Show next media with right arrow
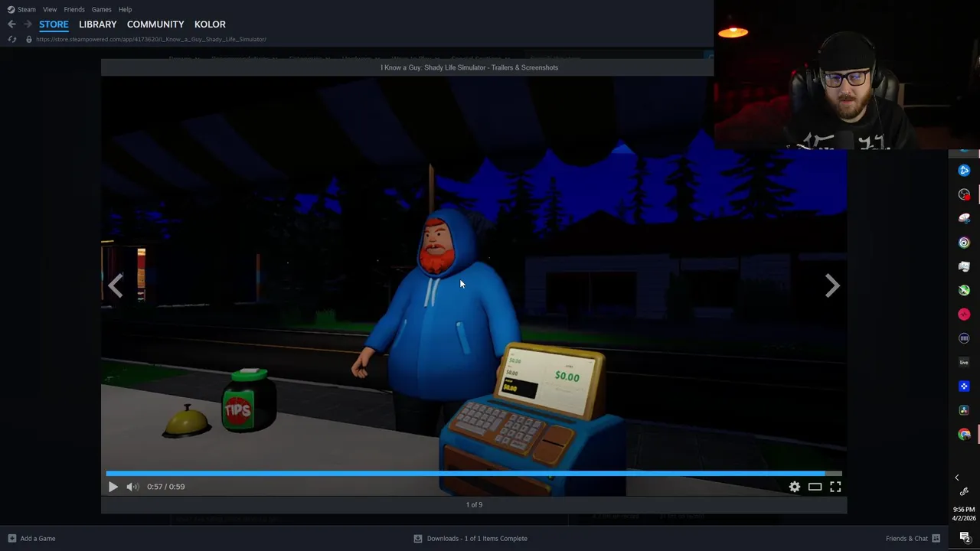Screen dimensions: 980x551 (832, 285)
